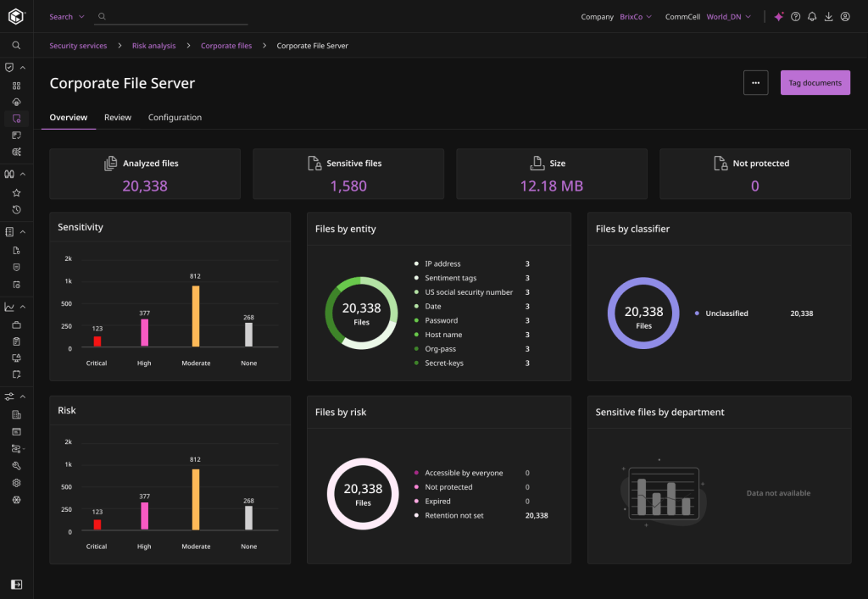Open favorites star in sidebar

16,193
